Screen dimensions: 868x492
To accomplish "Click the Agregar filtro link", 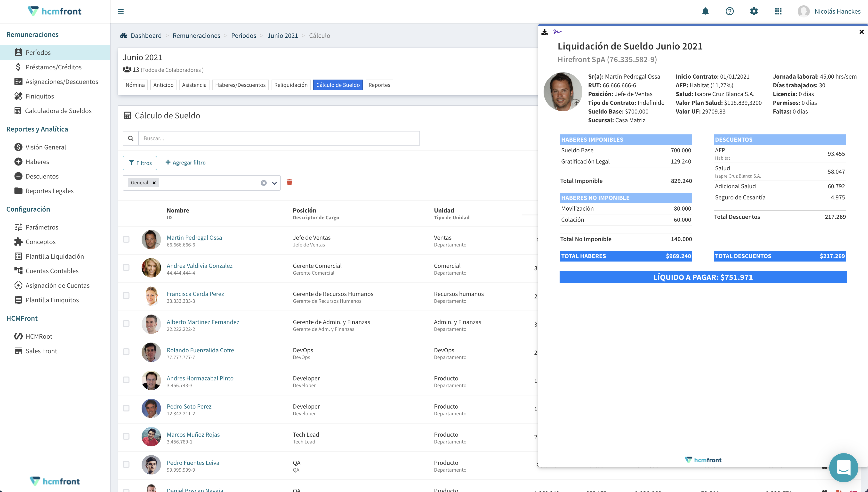I will 185,163.
